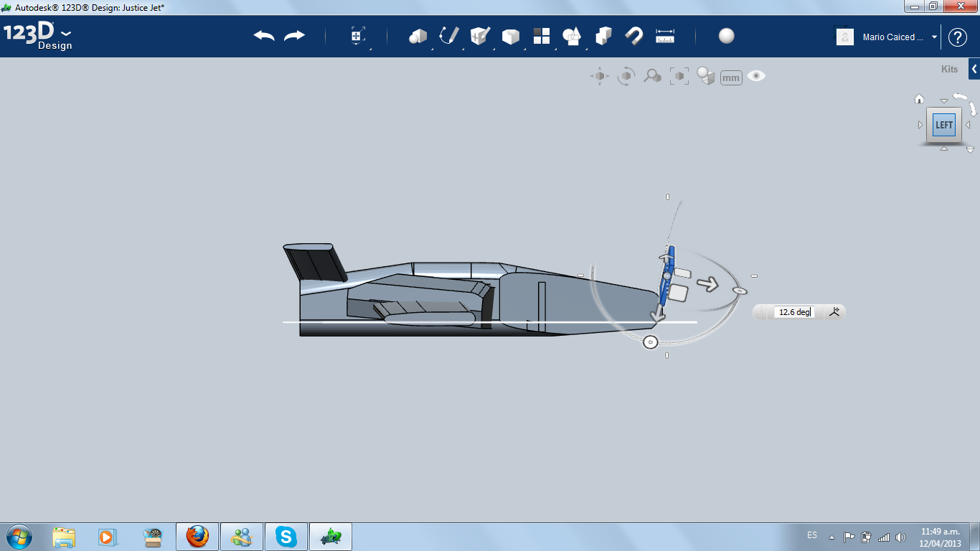This screenshot has width=980, height=551.
Task: Click the LEFT face of view cube
Action: tap(944, 125)
